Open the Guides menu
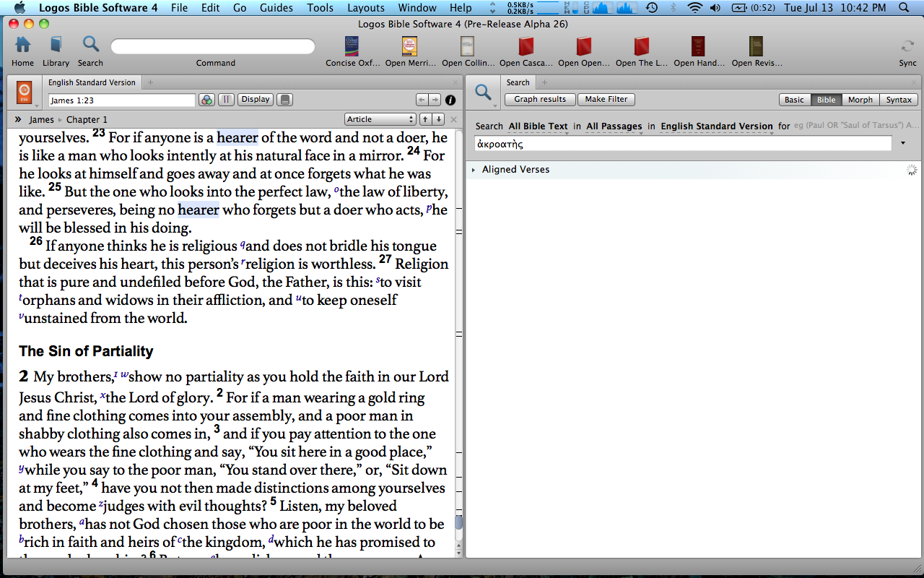This screenshot has height=578, width=924. pyautogui.click(x=276, y=8)
